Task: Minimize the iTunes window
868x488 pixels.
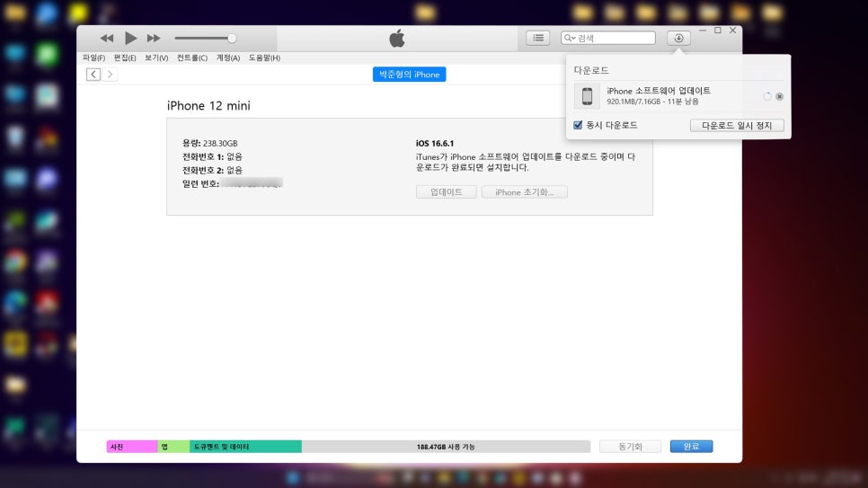Action: pyautogui.click(x=703, y=31)
